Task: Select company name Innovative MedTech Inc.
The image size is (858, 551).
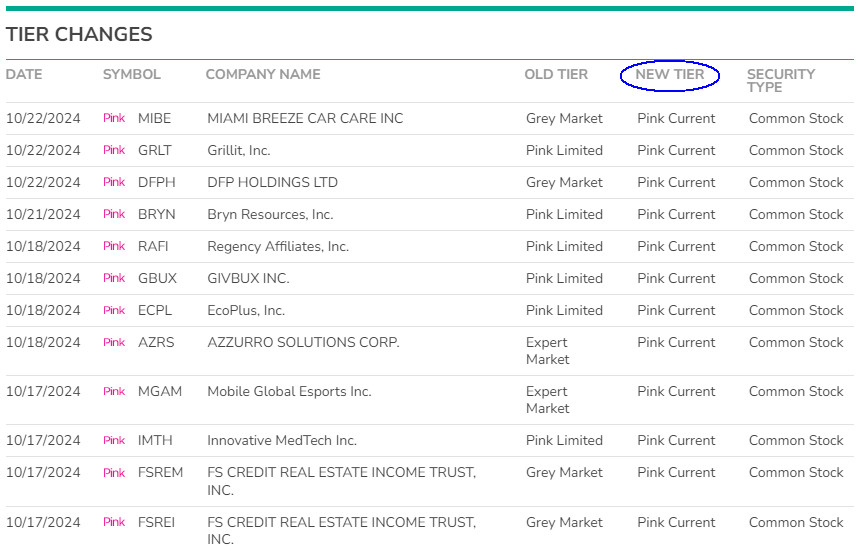Action: tap(282, 440)
